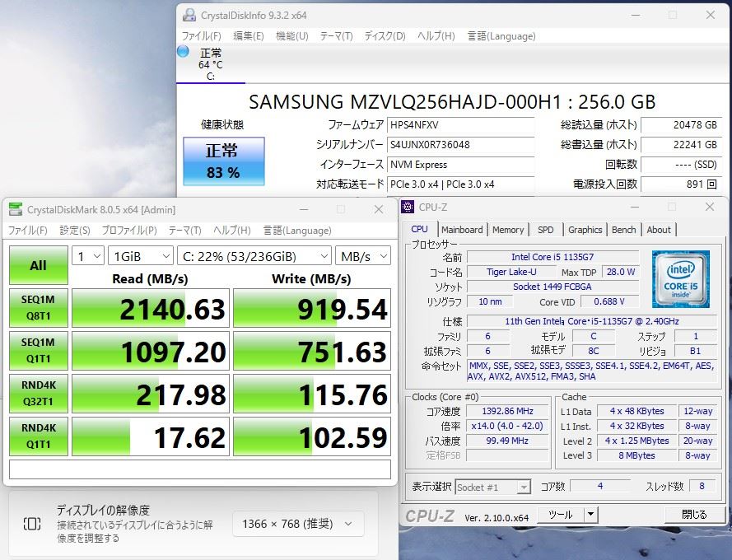
Task: Open the 1366 × 768 resolution dropdown
Action: point(298,524)
